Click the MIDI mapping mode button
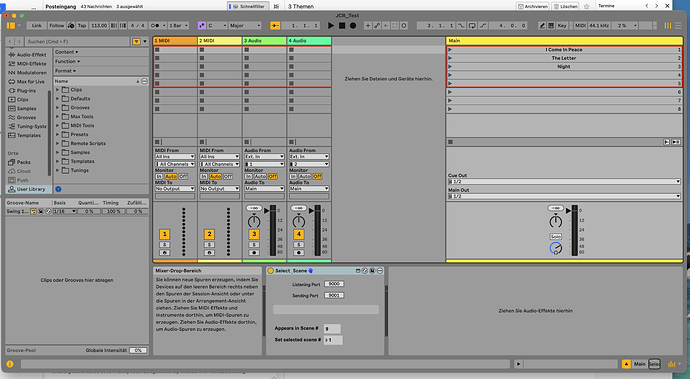 tap(580, 26)
